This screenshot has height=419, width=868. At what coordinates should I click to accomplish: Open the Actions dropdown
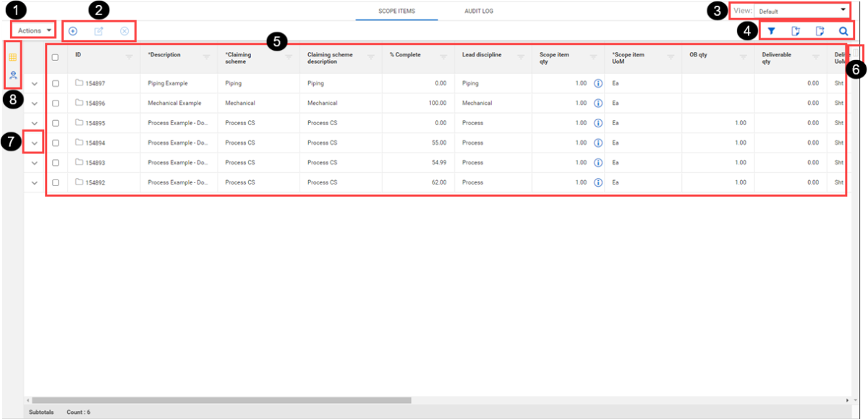[34, 30]
